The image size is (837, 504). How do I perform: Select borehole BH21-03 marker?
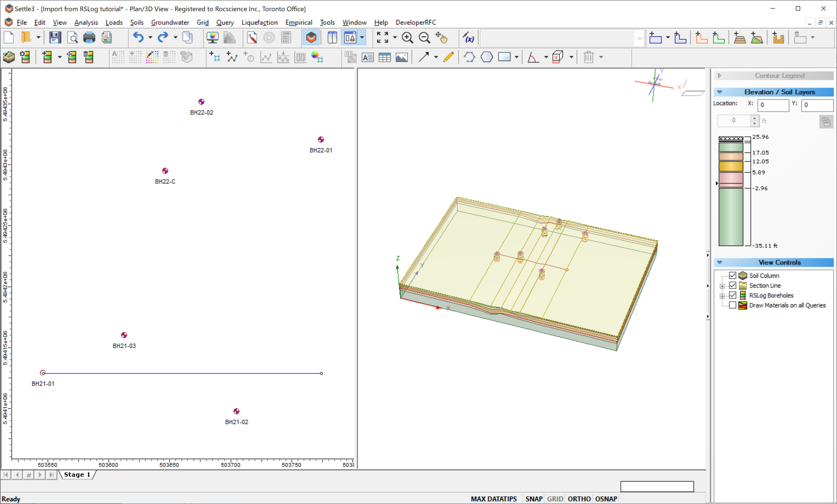(124, 335)
